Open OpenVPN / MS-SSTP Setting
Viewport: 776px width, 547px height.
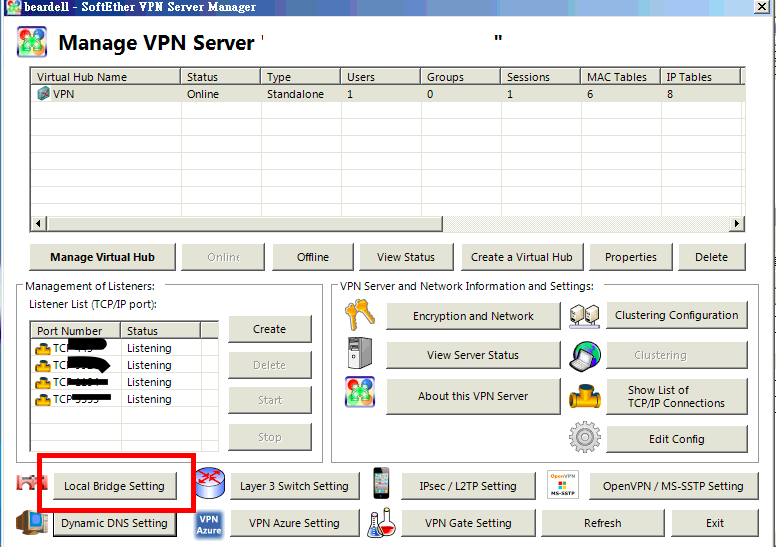click(674, 486)
